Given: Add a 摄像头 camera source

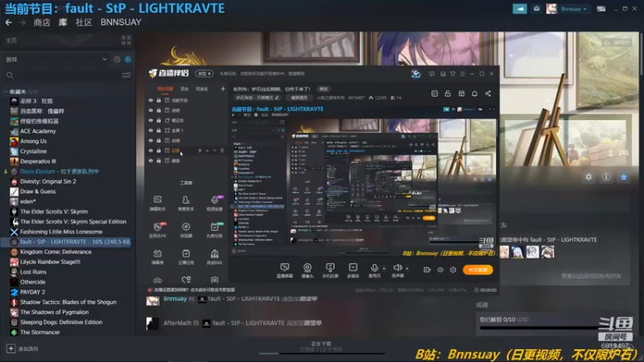Looking at the screenshot, I should [x=308, y=270].
